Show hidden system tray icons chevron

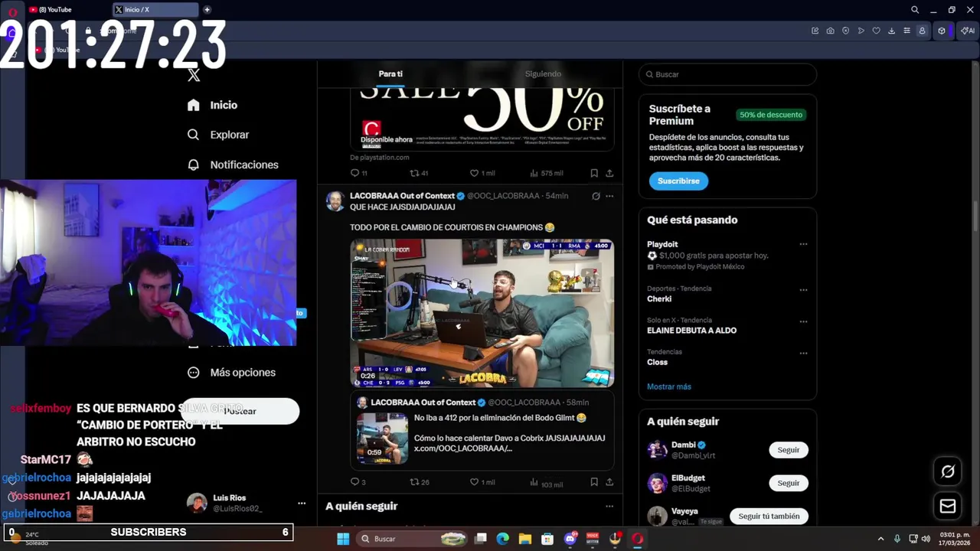point(880,539)
